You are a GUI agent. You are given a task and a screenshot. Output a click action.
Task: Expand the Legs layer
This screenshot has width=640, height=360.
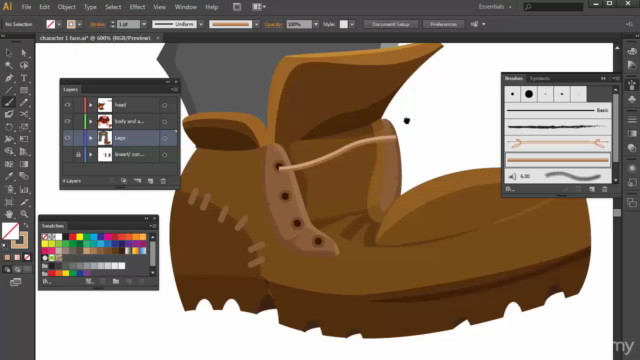point(91,138)
